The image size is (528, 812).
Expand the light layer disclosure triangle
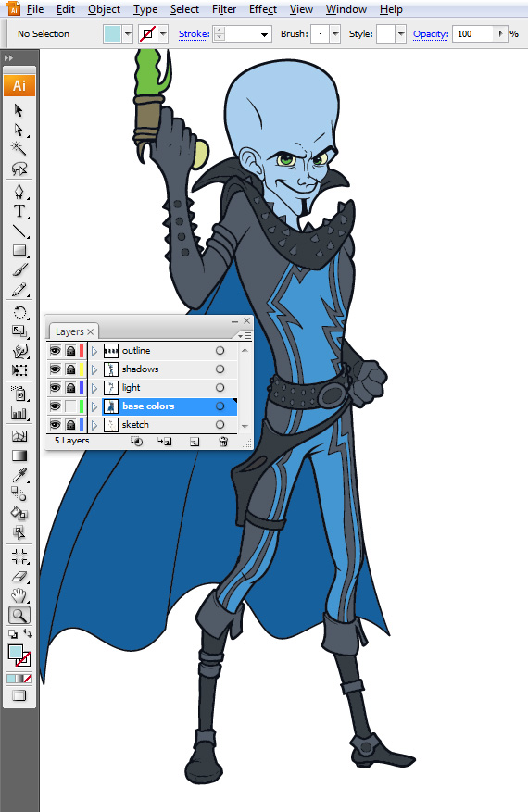[x=94, y=388]
